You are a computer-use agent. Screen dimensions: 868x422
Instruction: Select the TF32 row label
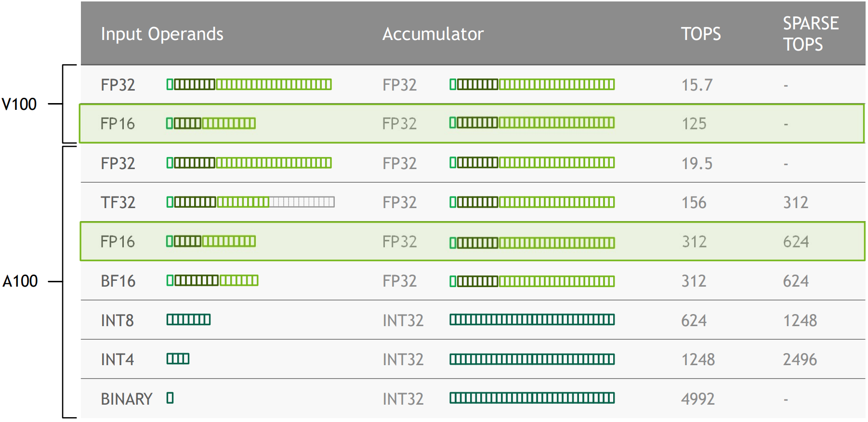point(118,202)
